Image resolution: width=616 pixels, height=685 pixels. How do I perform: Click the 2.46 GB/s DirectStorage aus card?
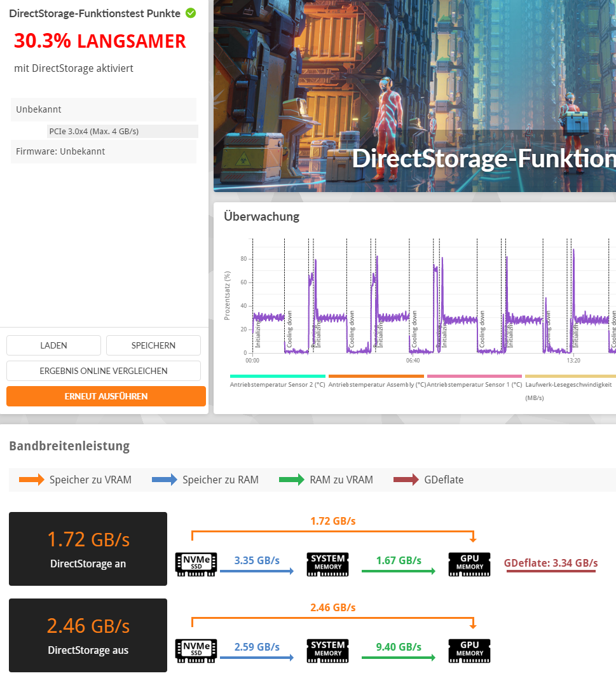tap(88, 635)
